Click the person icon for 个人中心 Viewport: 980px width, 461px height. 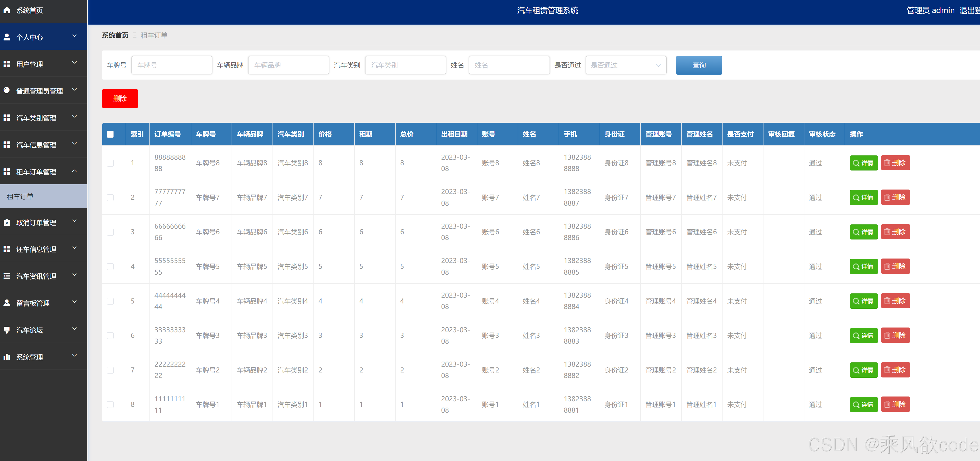tap(7, 37)
